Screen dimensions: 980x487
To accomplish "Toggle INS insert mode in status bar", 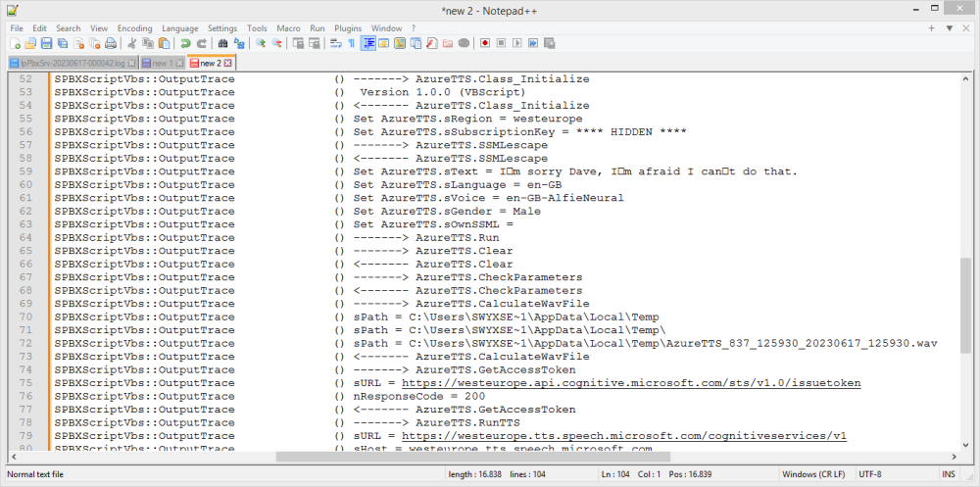I will [x=948, y=474].
